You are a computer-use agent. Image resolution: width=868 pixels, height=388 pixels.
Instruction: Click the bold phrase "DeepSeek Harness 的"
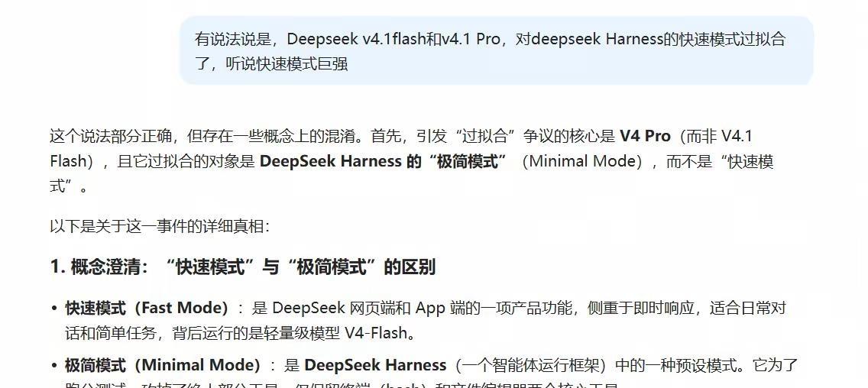pos(341,161)
